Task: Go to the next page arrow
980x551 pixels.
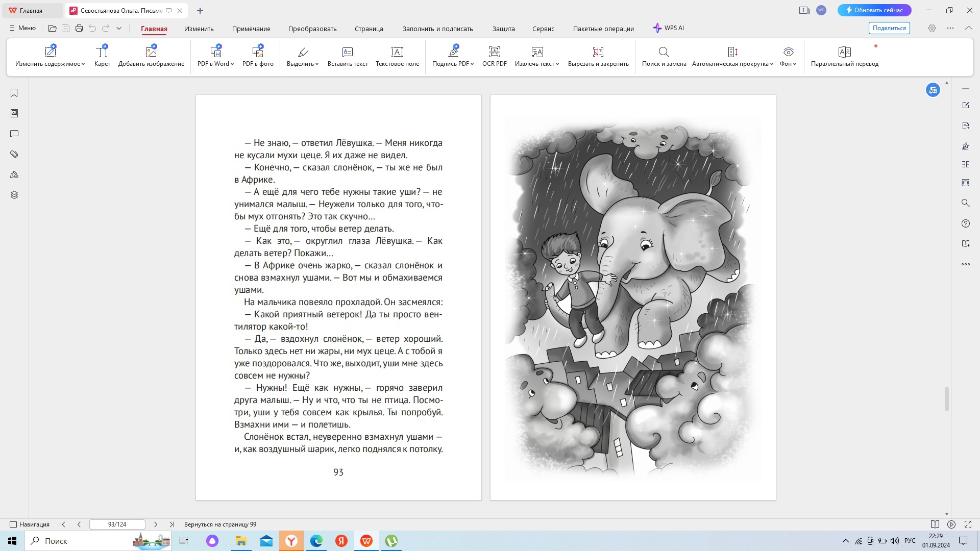Action: [156, 524]
